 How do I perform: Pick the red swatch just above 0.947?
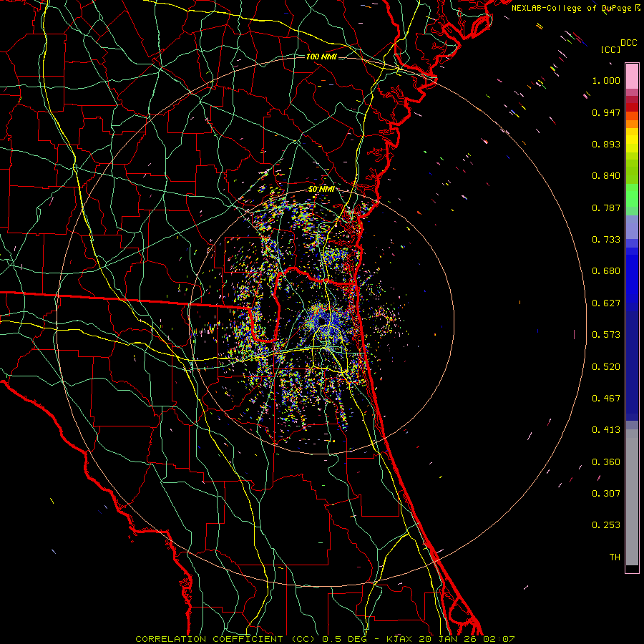(632, 107)
